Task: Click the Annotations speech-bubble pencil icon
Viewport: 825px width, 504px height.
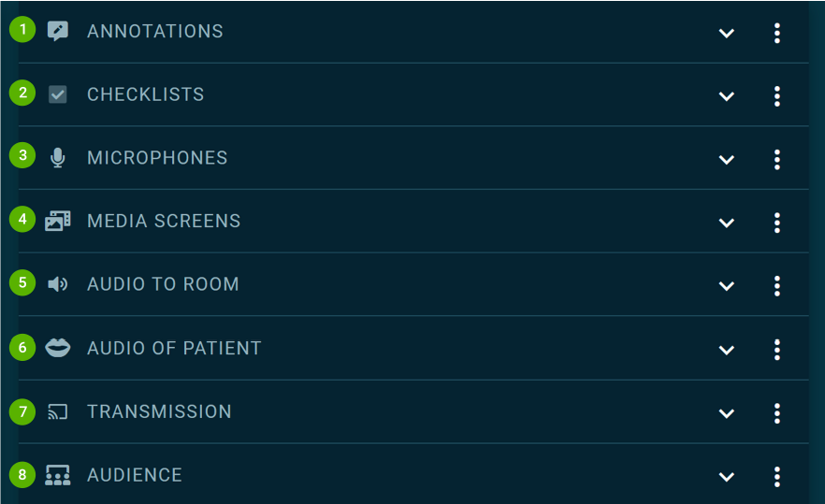Action: (58, 31)
